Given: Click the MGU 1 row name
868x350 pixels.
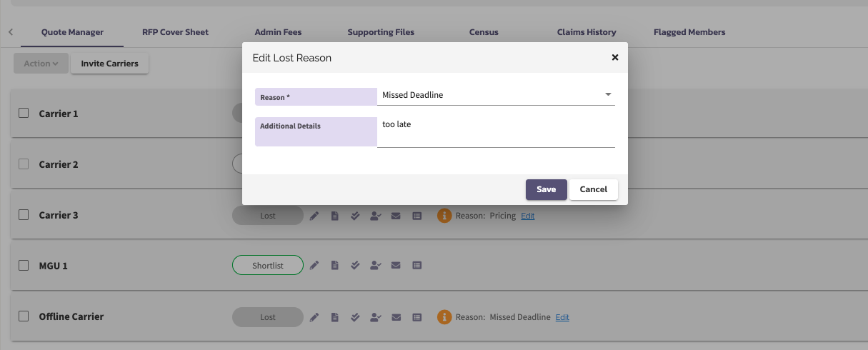Looking at the screenshot, I should click(53, 266).
